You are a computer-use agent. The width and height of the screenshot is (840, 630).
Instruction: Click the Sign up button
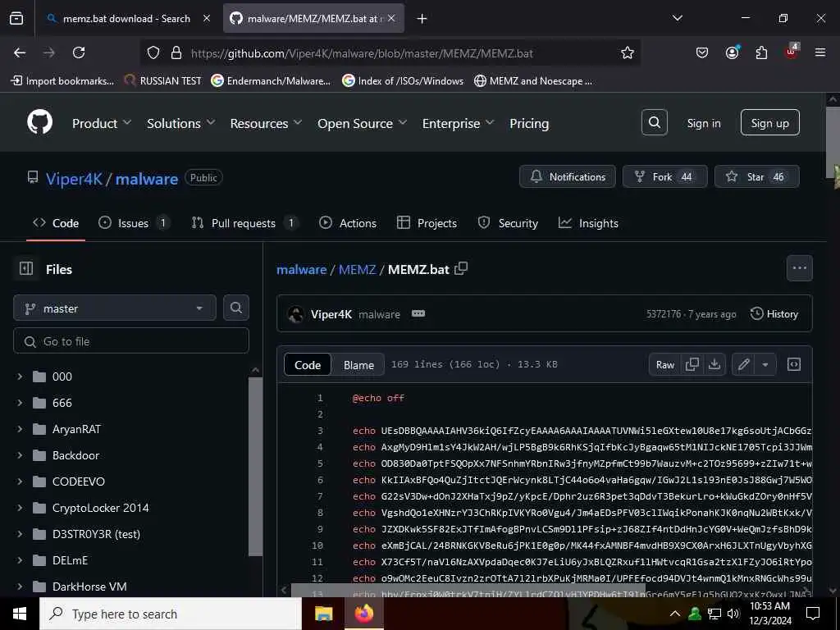coord(769,123)
